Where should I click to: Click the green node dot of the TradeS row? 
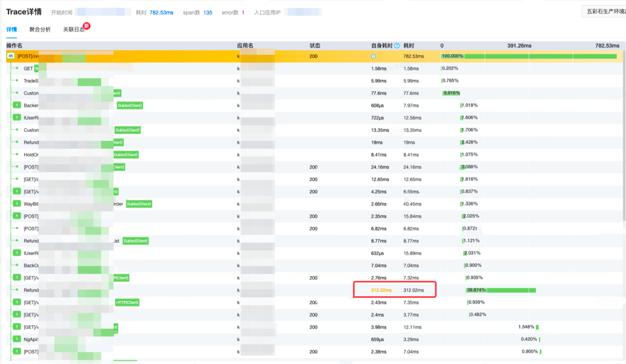click(17, 81)
